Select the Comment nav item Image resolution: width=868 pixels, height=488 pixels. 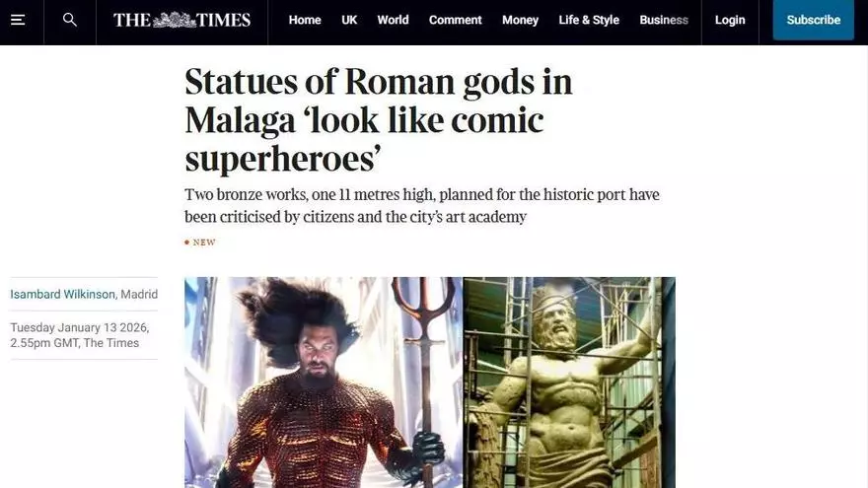click(x=455, y=20)
